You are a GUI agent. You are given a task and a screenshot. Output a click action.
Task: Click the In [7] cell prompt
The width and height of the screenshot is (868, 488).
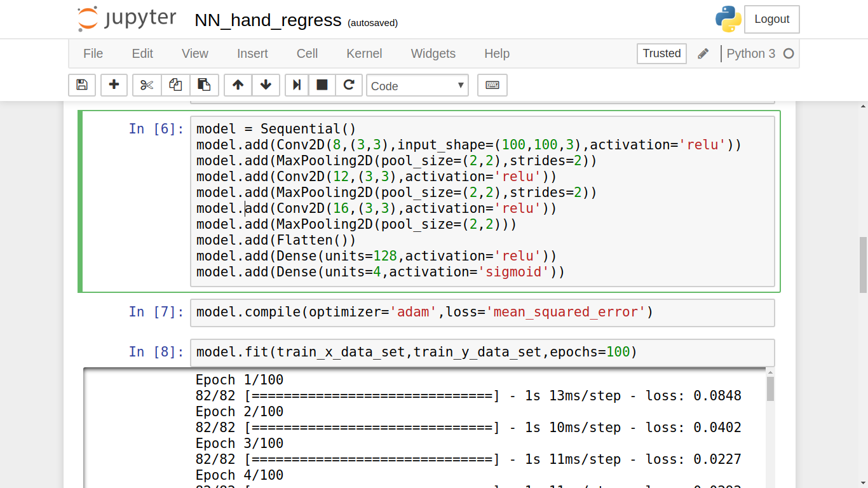[156, 312]
